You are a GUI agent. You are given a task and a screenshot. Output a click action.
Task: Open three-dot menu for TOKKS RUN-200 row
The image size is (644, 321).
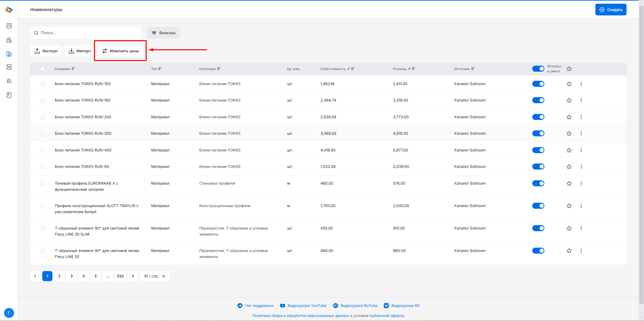click(x=581, y=117)
